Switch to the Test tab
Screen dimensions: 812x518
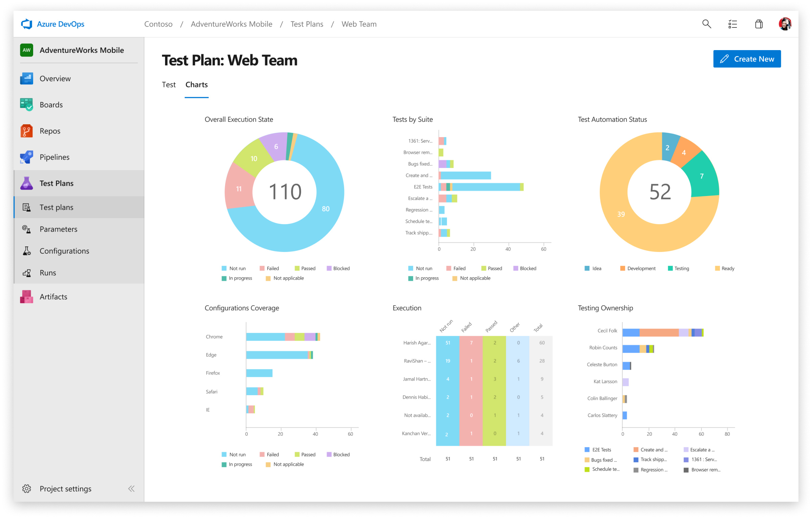tap(168, 85)
